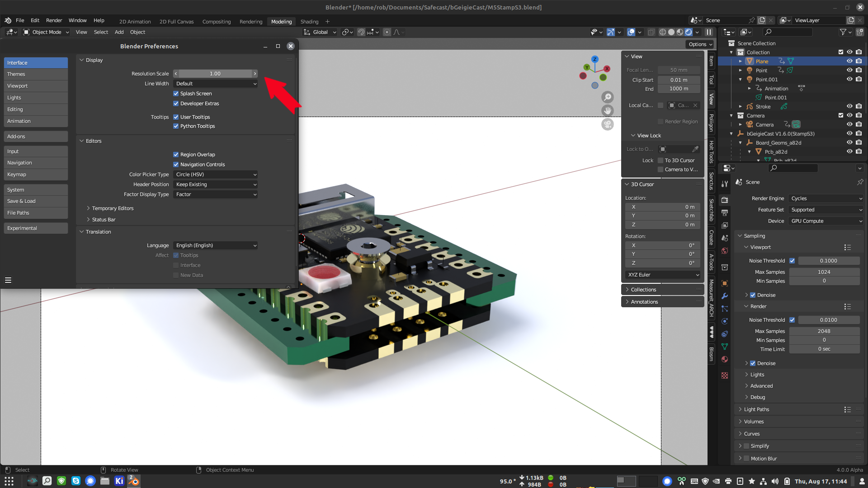Toggle Viewport Noise Threshold checkbox
Viewport: 868px width, 488px height.
tap(792, 261)
